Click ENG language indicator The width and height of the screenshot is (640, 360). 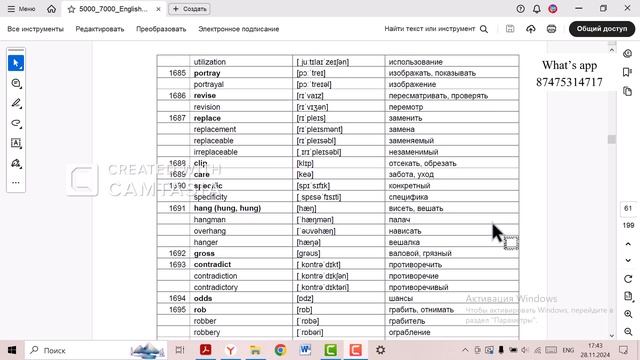[568, 350]
